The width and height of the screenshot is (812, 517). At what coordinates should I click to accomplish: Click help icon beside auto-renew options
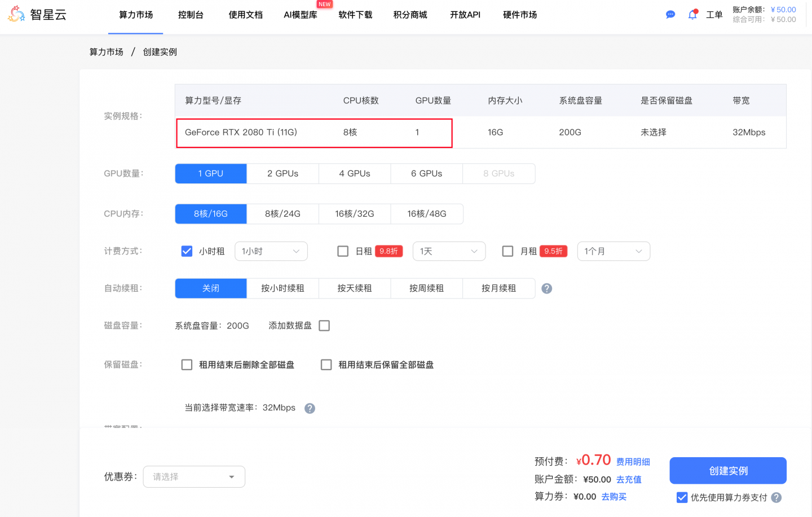(x=546, y=288)
